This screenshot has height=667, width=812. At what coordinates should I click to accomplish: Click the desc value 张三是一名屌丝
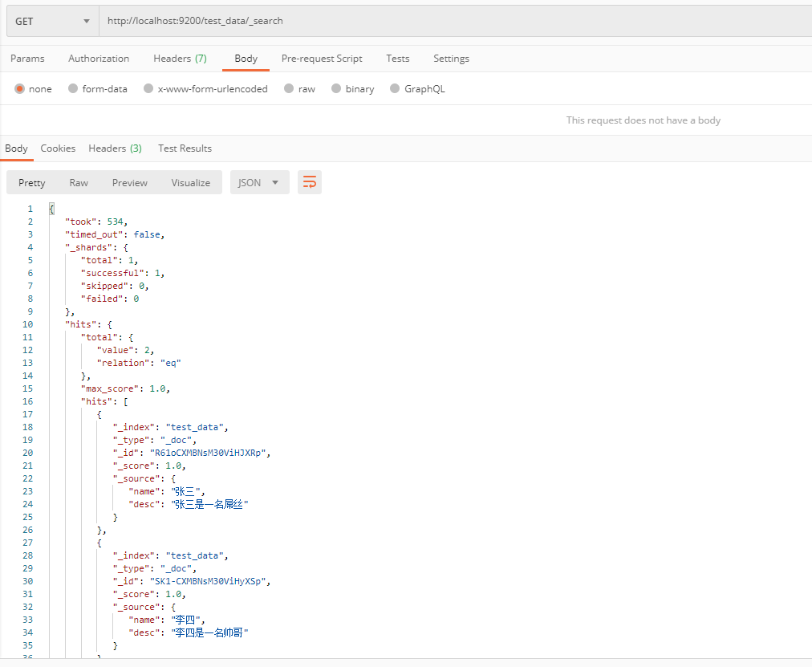[x=209, y=504]
